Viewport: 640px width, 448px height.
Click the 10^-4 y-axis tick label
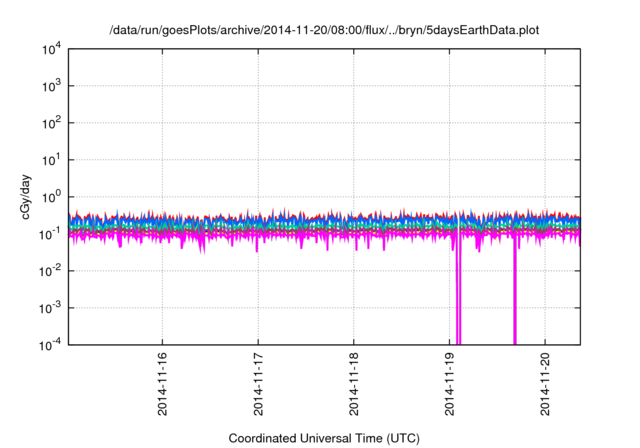coord(50,346)
